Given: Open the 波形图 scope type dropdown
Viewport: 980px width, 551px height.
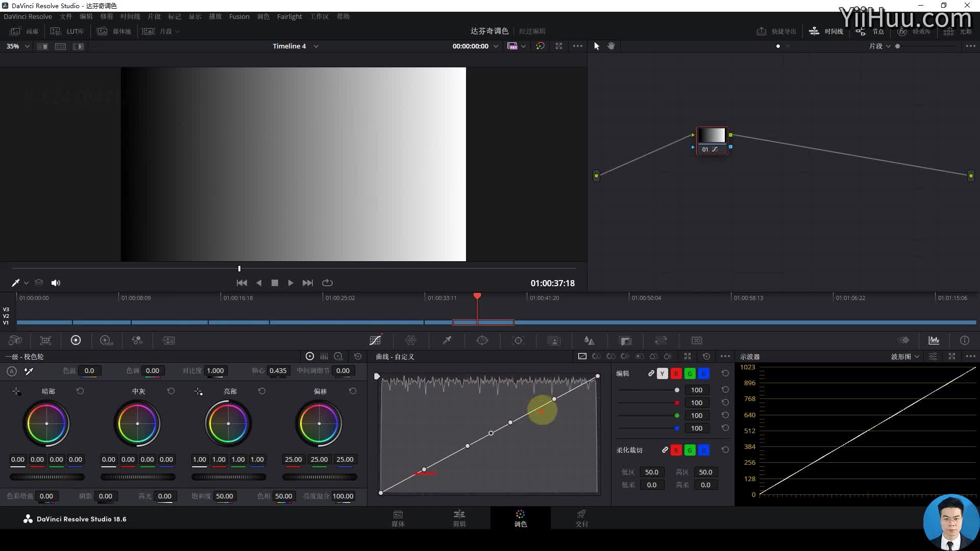Looking at the screenshot, I should tap(905, 357).
